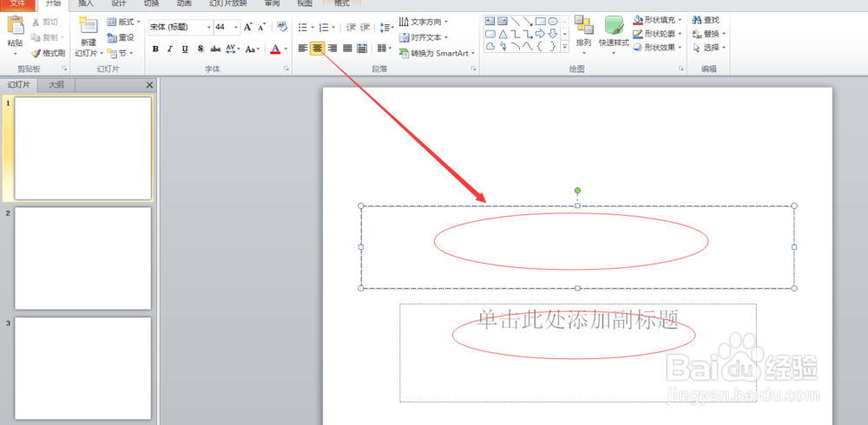Reset the slide using 重设
Image resolution: width=868 pixels, height=425 pixels.
tap(120, 37)
